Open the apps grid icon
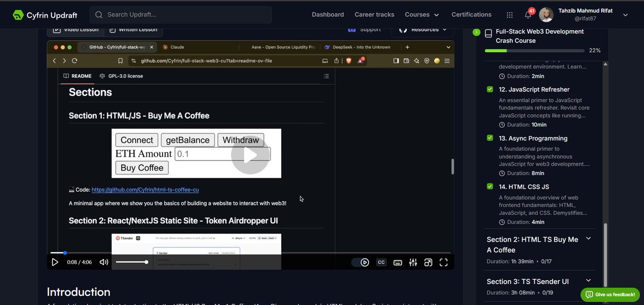Image resolution: width=644 pixels, height=305 pixels. click(x=509, y=14)
